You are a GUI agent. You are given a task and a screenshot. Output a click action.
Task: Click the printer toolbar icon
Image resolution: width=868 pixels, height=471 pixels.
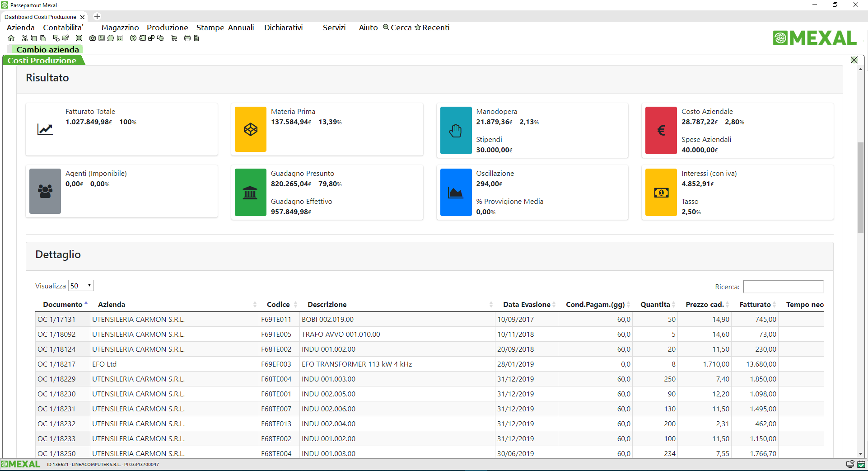(187, 38)
